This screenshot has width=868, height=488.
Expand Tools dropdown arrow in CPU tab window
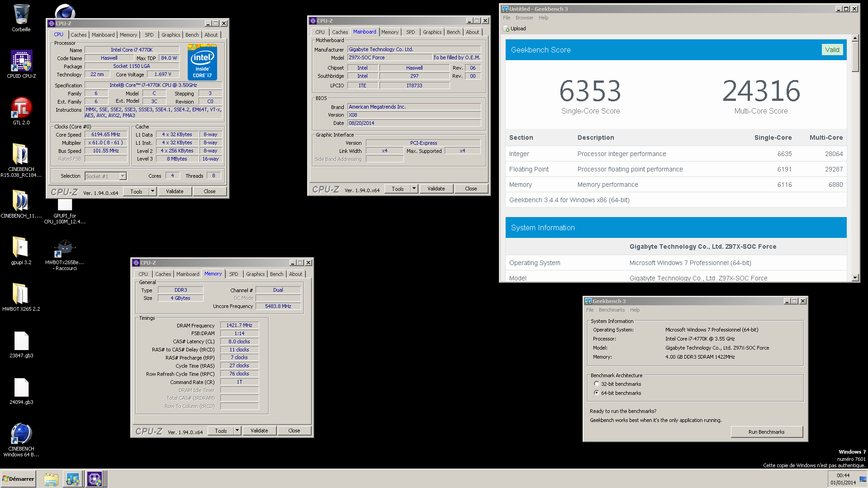(152, 191)
